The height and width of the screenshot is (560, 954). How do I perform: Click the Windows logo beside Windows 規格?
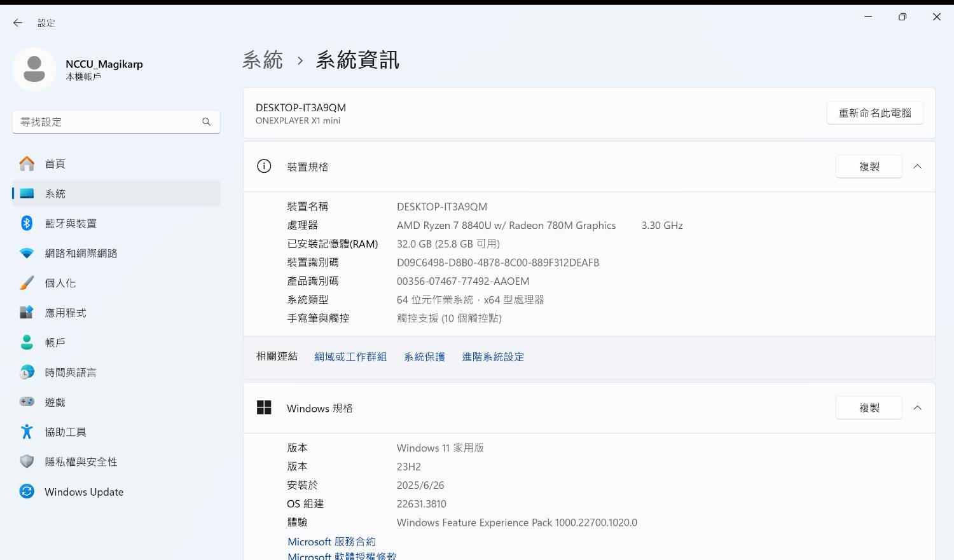(264, 407)
